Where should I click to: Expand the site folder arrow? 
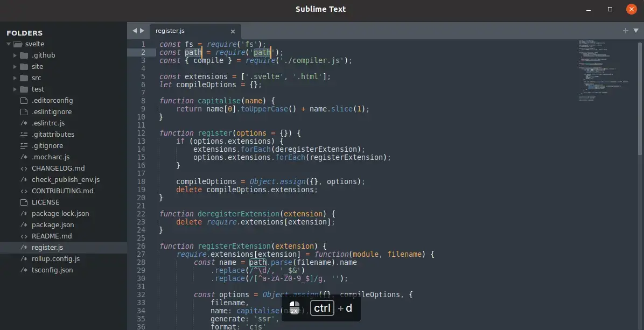pyautogui.click(x=15, y=67)
